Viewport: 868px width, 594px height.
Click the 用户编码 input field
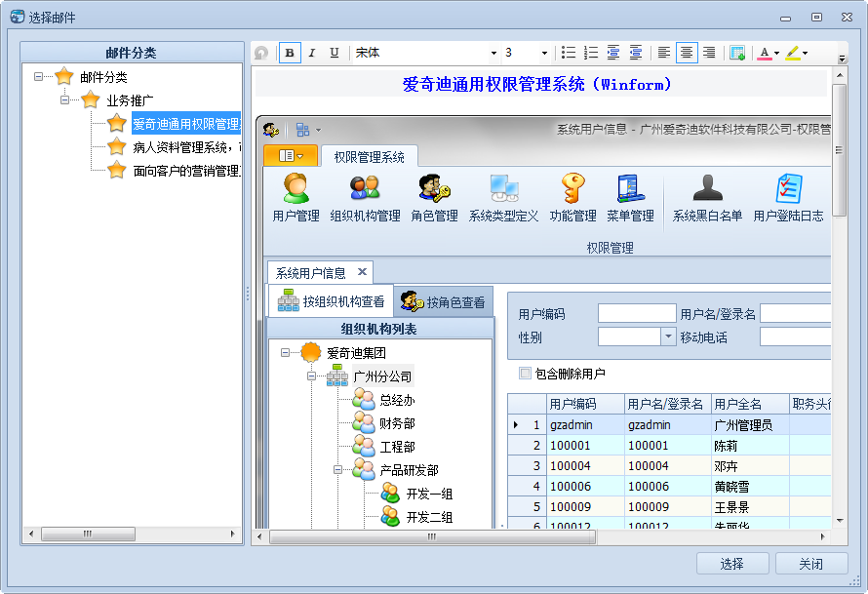click(x=637, y=313)
